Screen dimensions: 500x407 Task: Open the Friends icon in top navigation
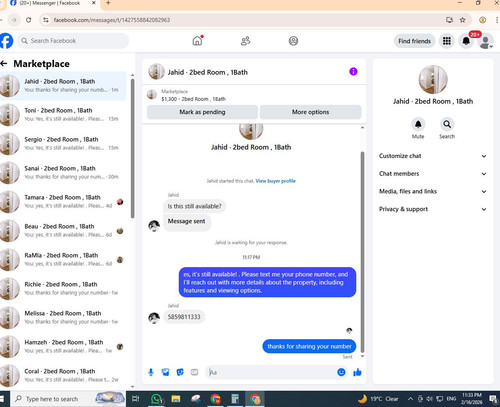point(246,41)
